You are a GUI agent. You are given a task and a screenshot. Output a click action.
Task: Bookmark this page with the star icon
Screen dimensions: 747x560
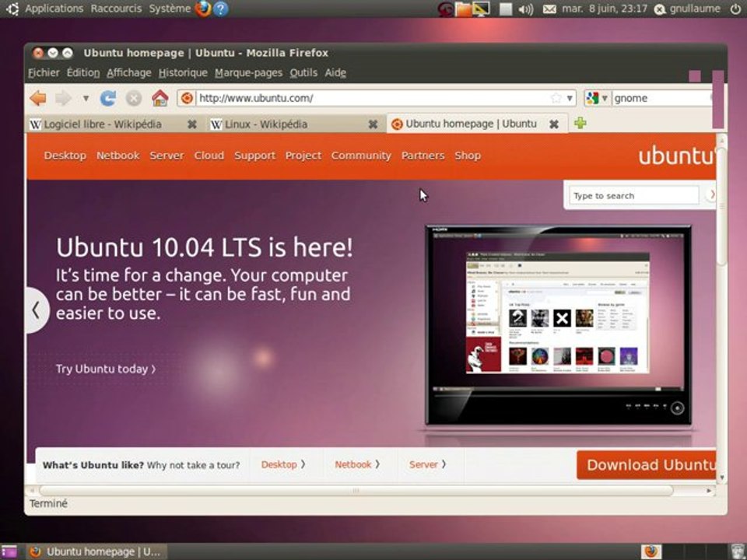coord(556,98)
